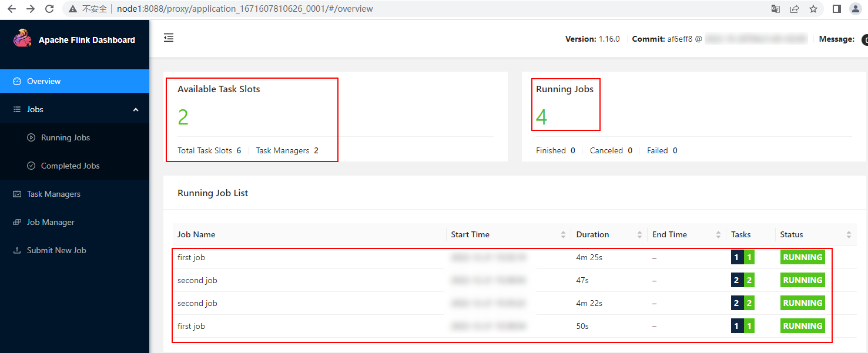This screenshot has height=353, width=868.
Task: Click the Running Job List heading
Action: [213, 193]
